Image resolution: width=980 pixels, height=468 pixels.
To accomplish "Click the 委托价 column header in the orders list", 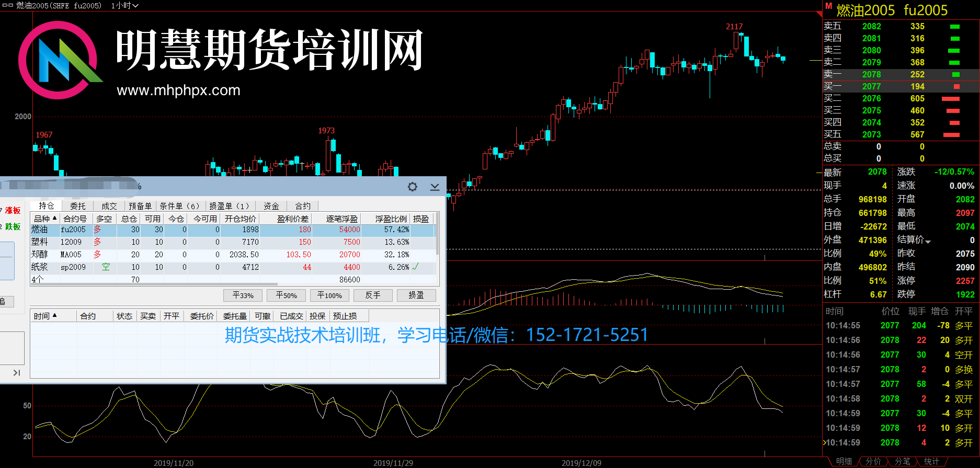I will (x=202, y=316).
